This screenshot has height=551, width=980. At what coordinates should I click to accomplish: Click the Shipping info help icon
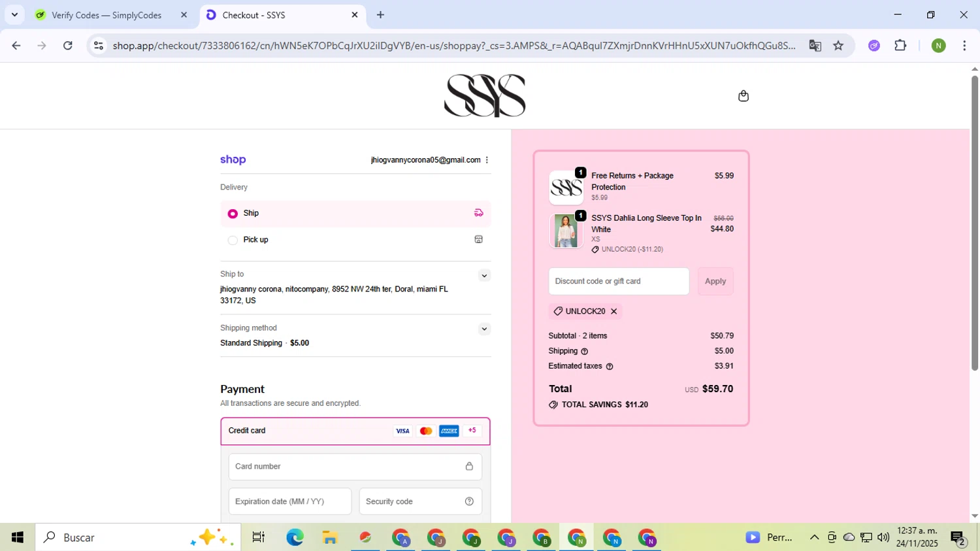pyautogui.click(x=585, y=352)
